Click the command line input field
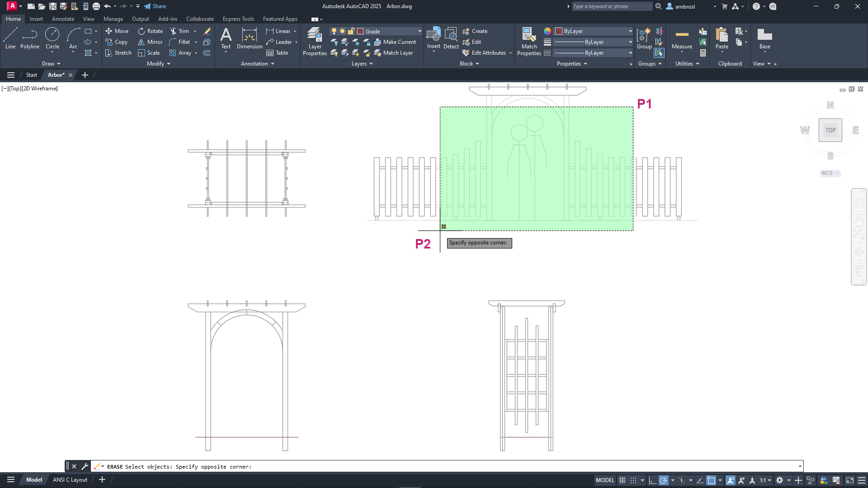This screenshot has width=868, height=488. pyautogui.click(x=407, y=467)
